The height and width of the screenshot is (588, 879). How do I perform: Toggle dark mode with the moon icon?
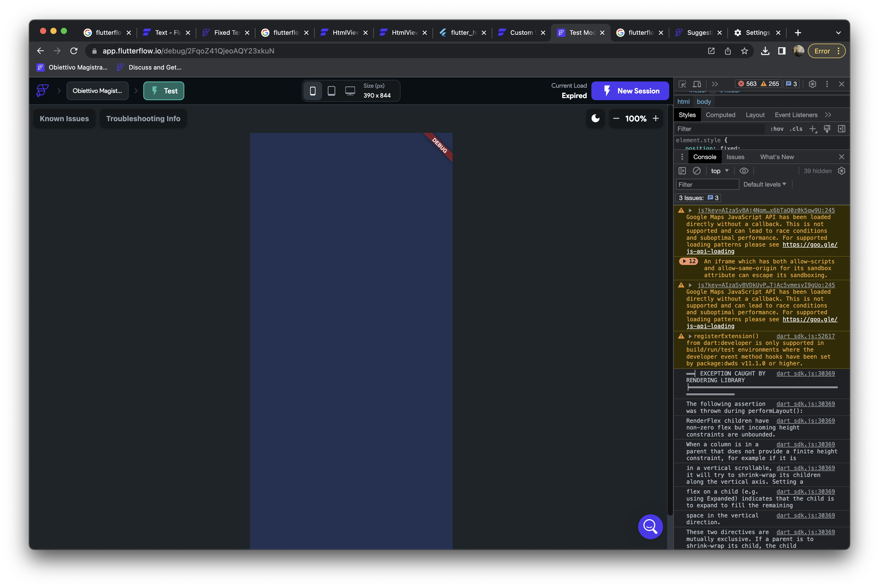click(x=595, y=119)
